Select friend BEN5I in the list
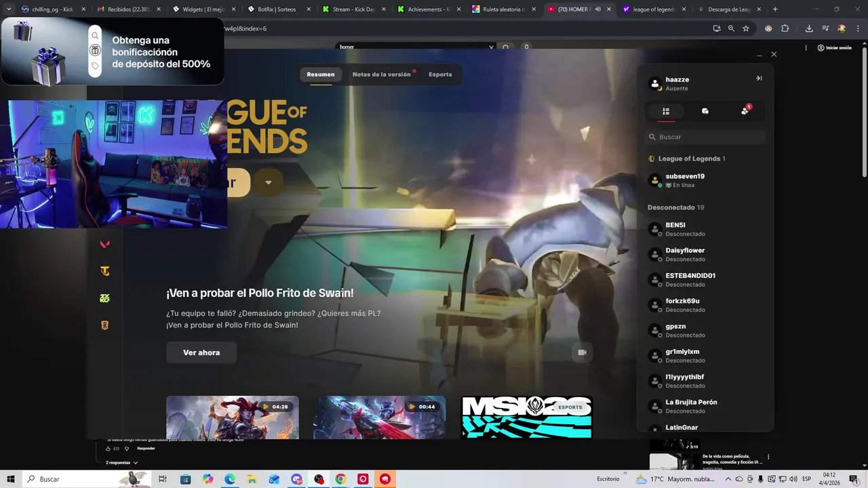Image resolution: width=868 pixels, height=488 pixels. coord(705,229)
